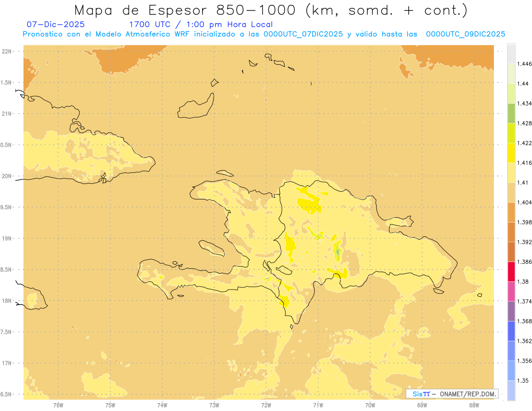Image resolution: width=532 pixels, height=411 pixels.
Task: Select the date label '07-Dic-2025'
Action: (x=55, y=24)
